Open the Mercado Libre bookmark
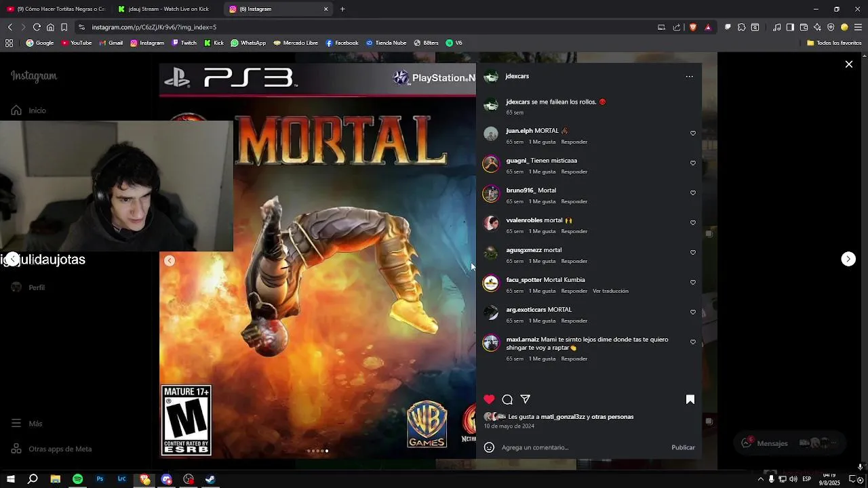 296,43
